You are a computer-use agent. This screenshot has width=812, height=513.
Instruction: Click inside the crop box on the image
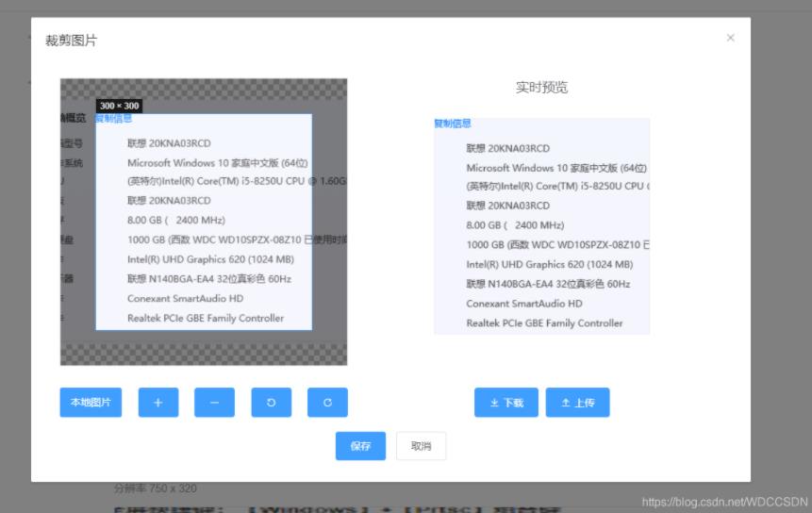point(204,222)
